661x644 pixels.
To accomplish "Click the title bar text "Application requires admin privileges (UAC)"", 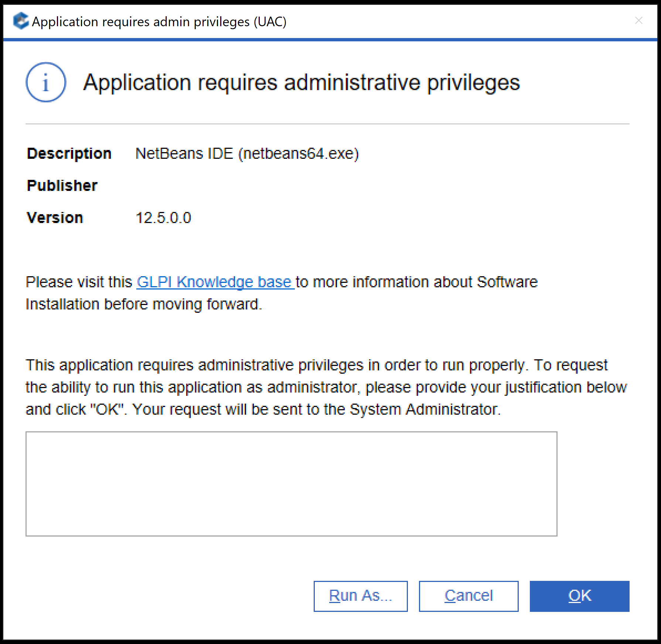I will tap(159, 22).
